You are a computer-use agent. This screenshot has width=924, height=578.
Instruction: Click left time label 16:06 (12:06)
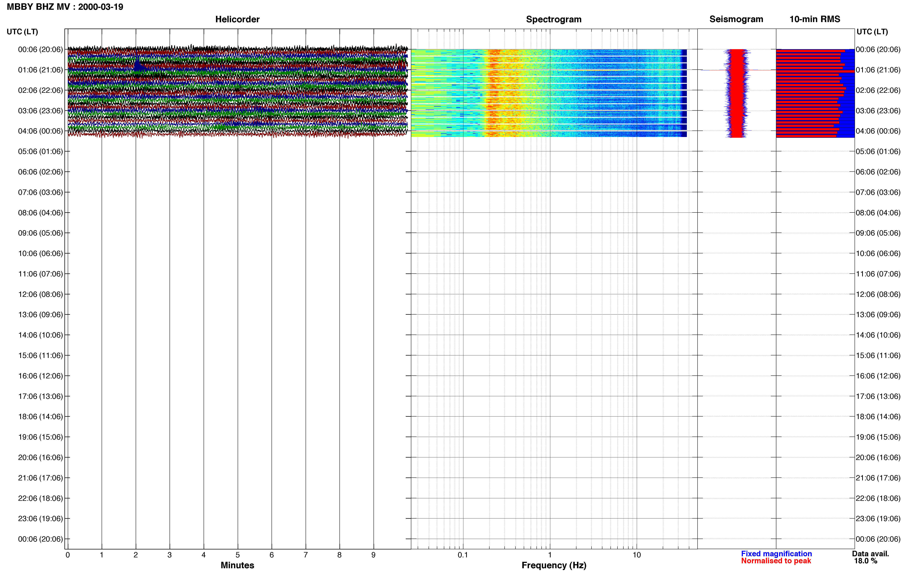tap(40, 376)
